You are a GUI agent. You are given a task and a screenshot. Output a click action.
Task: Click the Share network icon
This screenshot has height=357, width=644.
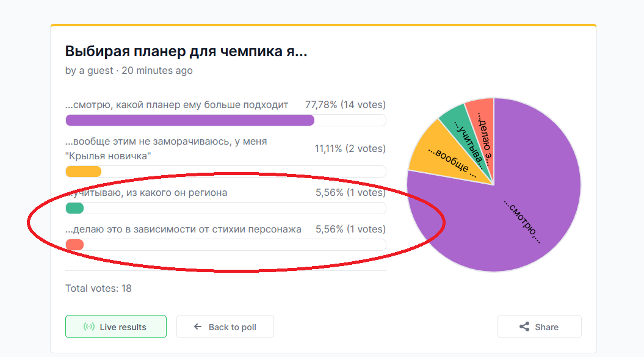coord(524,326)
